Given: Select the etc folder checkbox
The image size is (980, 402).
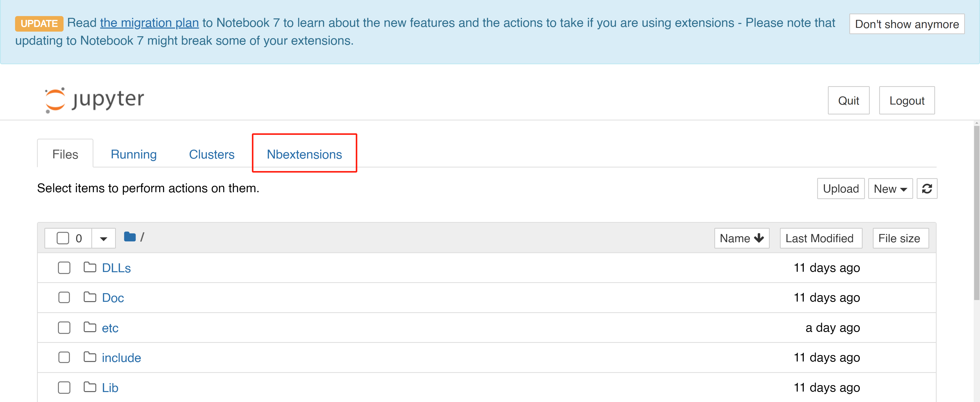Looking at the screenshot, I should coord(64,328).
